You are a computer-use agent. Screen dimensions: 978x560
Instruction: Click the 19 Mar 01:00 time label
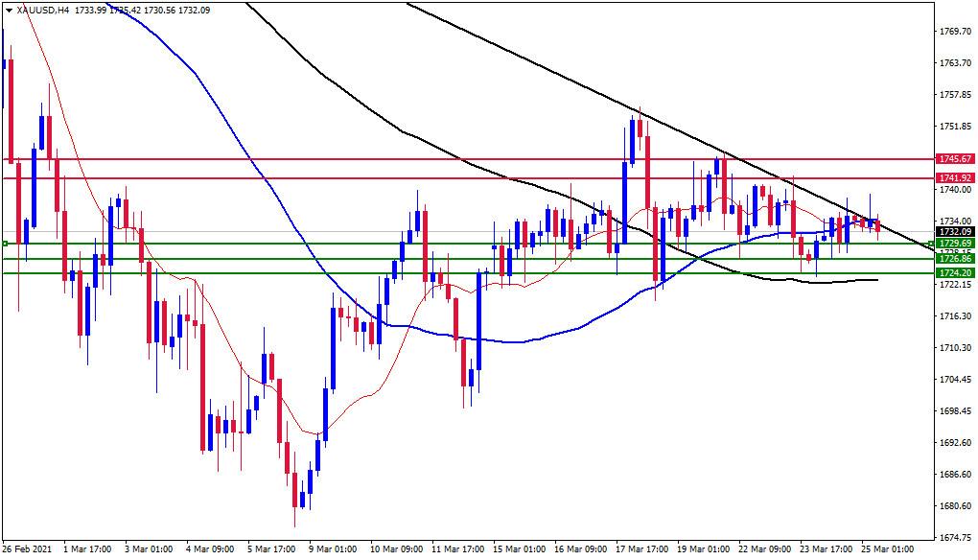click(704, 549)
